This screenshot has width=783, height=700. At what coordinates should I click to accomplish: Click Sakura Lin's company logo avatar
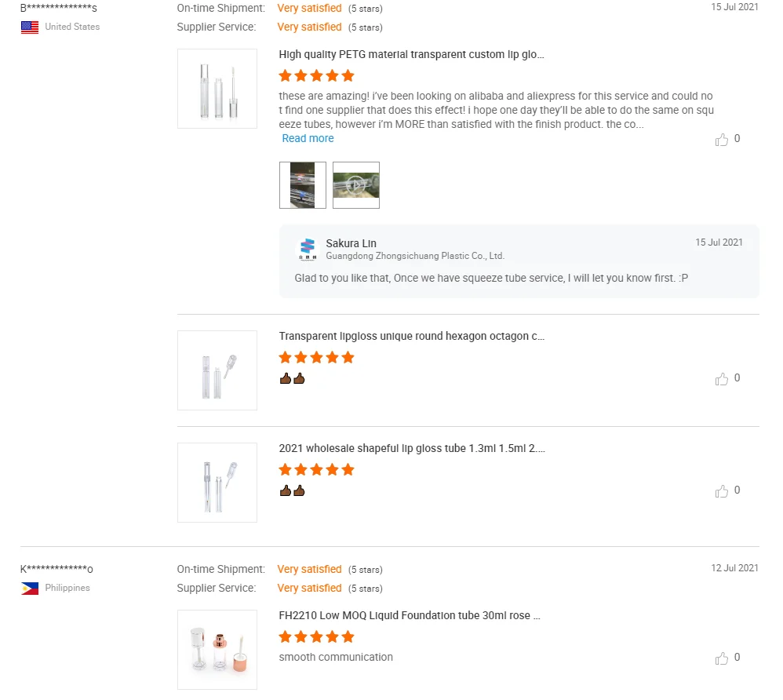[x=308, y=249]
